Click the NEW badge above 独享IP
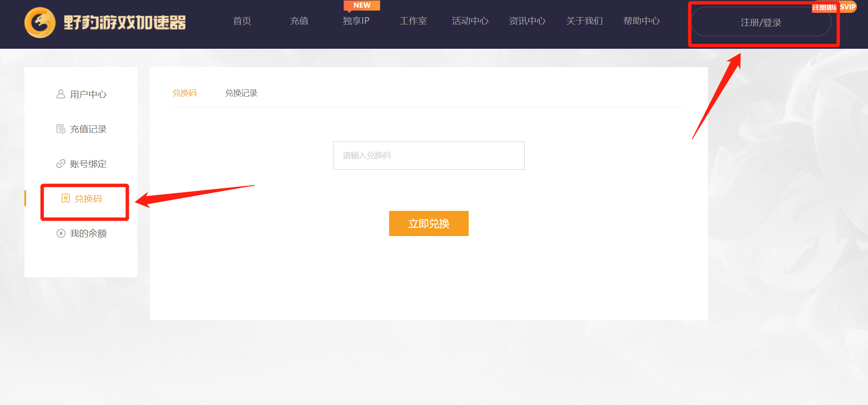The height and width of the screenshot is (405, 868). coord(362,5)
